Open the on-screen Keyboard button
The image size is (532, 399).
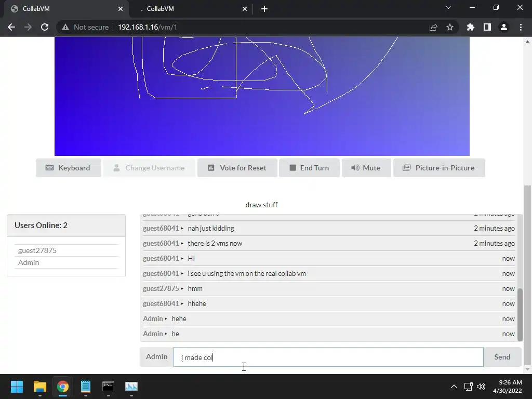pos(68,168)
